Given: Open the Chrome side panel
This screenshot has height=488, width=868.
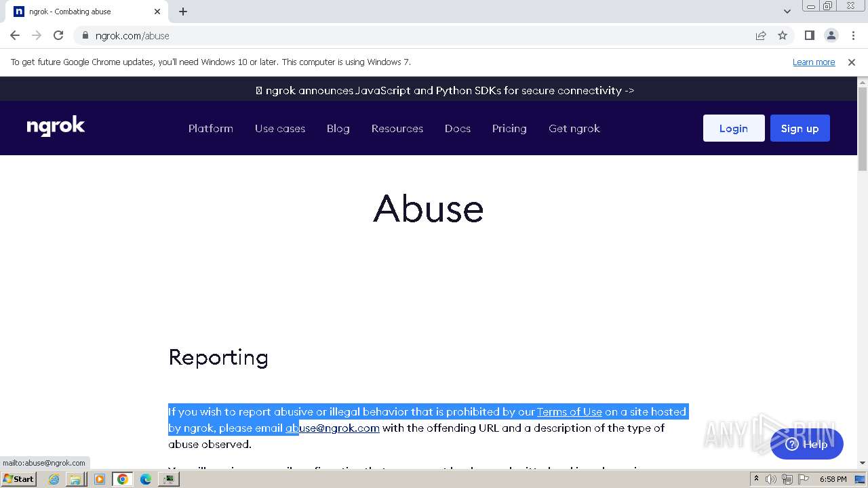Looking at the screenshot, I should tap(810, 35).
